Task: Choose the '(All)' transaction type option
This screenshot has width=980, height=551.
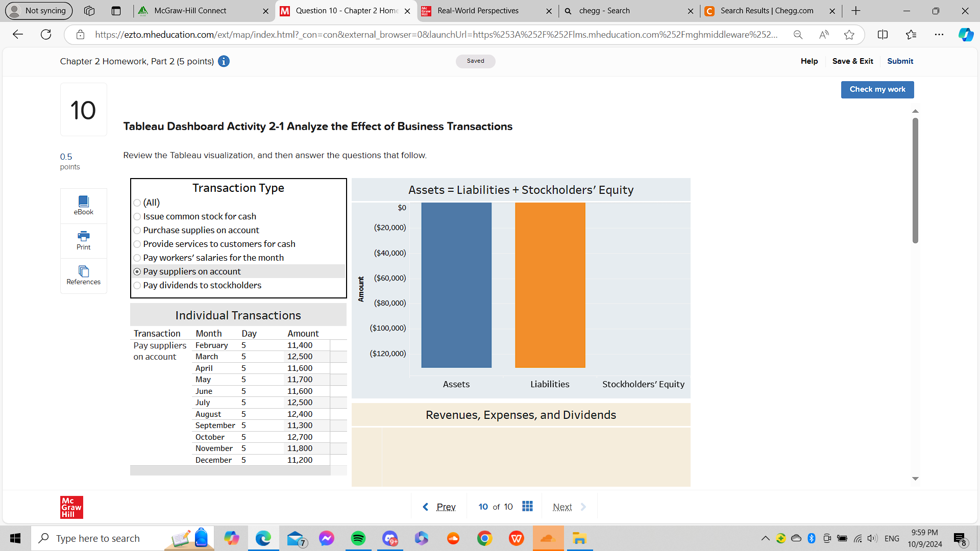Action: pyautogui.click(x=137, y=203)
